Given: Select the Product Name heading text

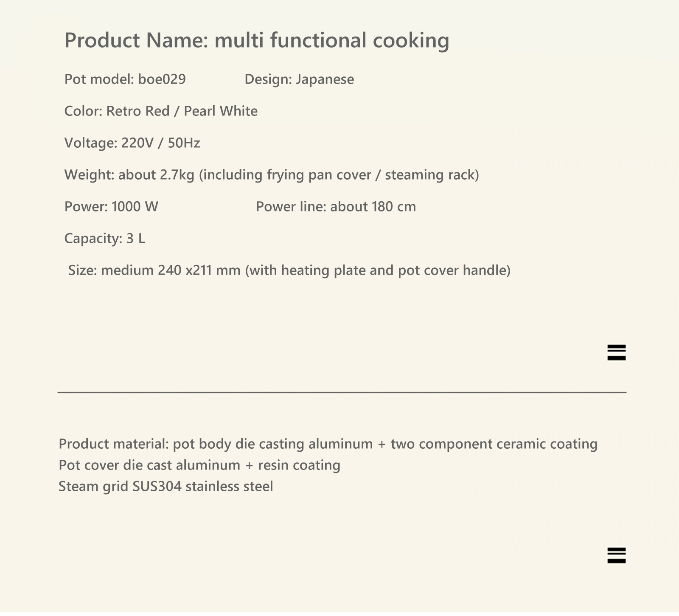Looking at the screenshot, I should pyautogui.click(x=257, y=41).
